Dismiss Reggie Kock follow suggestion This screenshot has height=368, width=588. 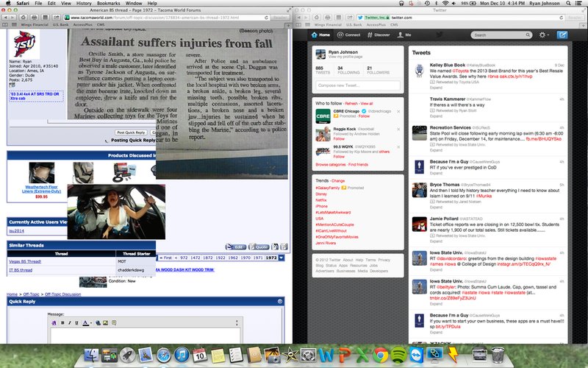[x=398, y=130]
